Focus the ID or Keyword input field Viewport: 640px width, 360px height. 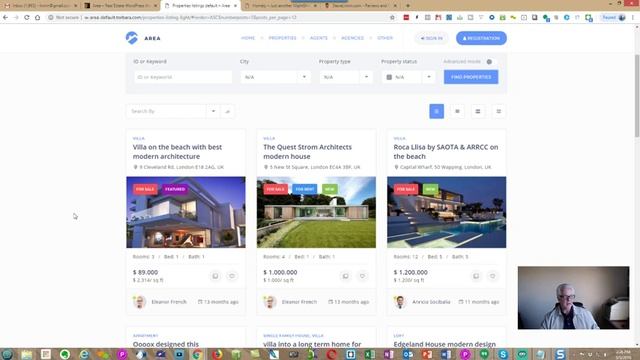(183, 77)
